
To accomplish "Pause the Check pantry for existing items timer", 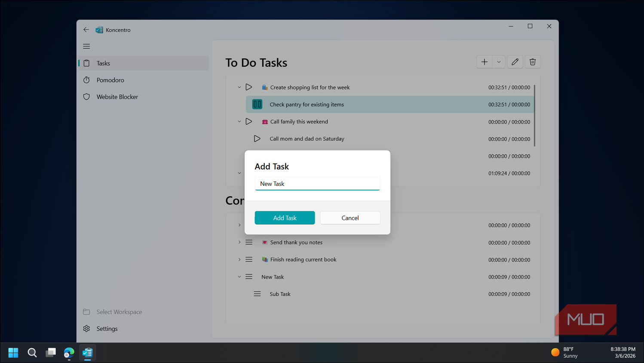I will (257, 104).
